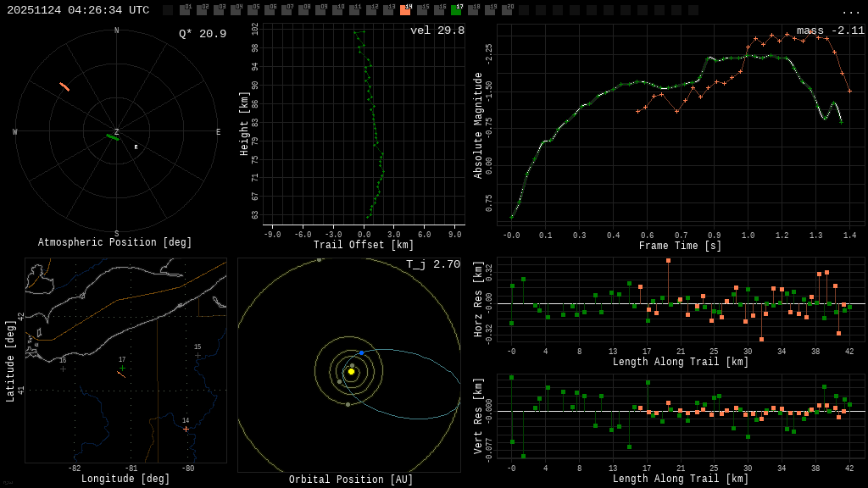Click the Height [km] axis label
868x488 pixels.
[x=243, y=124]
